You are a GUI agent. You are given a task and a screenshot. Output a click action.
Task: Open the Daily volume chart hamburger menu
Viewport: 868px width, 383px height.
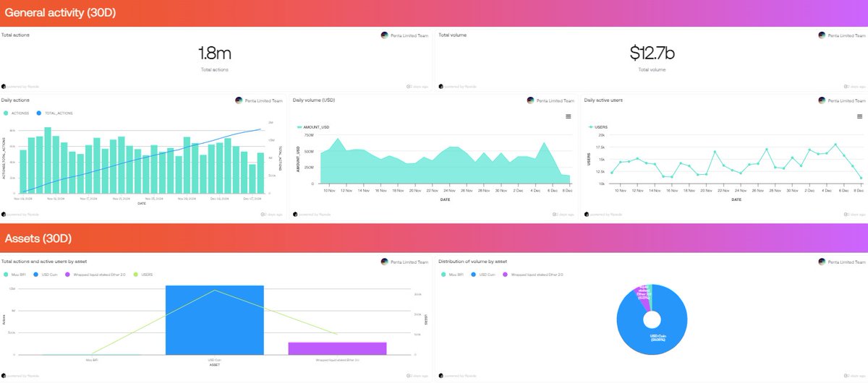coord(568,116)
